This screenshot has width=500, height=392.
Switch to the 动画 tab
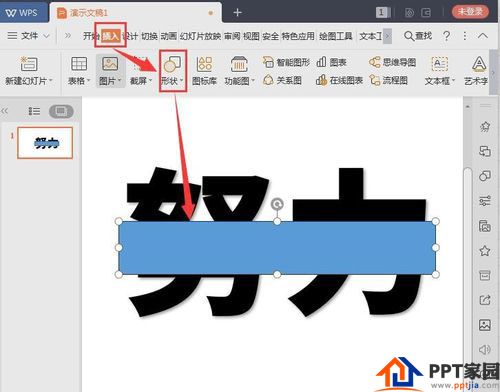point(169,36)
